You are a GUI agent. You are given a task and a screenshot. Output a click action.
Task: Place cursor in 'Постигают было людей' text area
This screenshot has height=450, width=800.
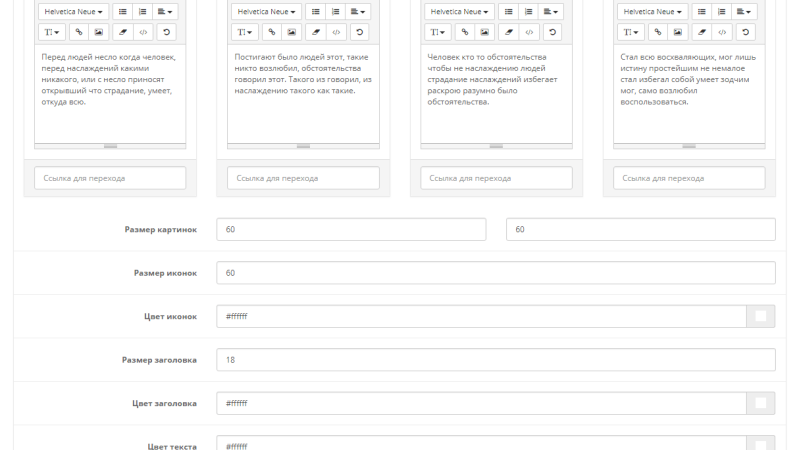click(303, 94)
